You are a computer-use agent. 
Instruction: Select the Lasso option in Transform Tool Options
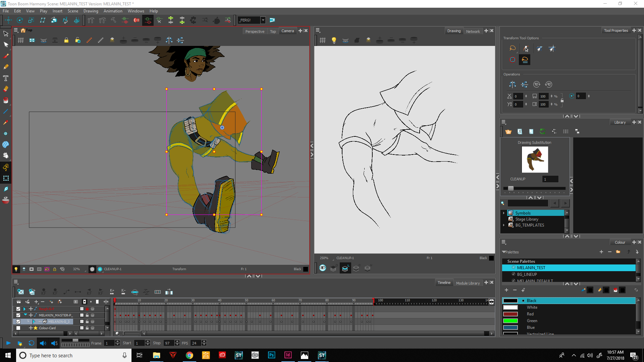[513, 49]
